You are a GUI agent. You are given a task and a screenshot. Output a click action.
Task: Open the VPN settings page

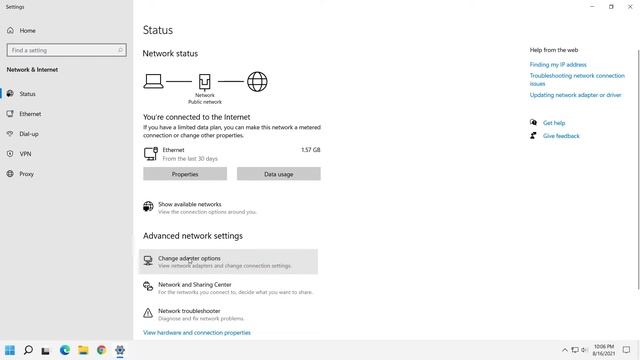click(x=25, y=154)
